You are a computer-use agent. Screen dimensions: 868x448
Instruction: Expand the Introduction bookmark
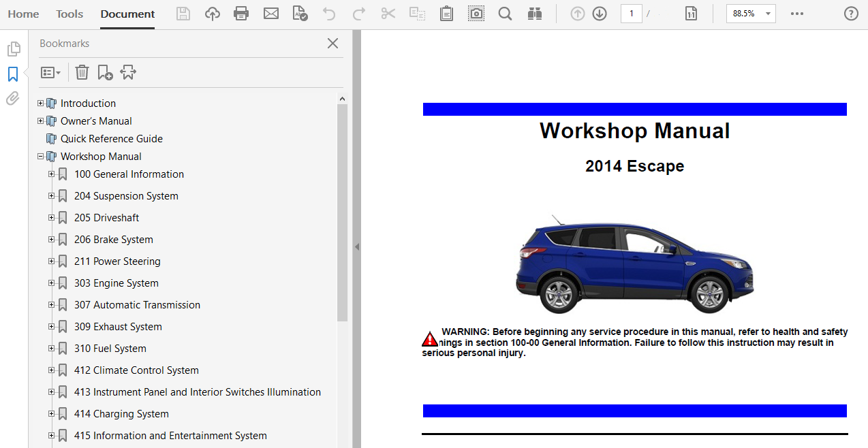(x=41, y=103)
